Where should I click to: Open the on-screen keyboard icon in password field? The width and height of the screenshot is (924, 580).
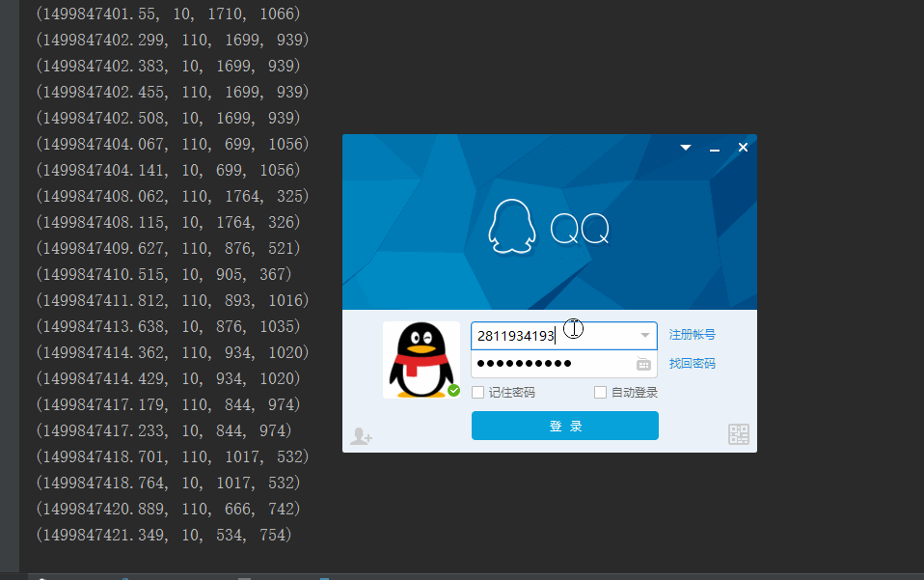642,365
